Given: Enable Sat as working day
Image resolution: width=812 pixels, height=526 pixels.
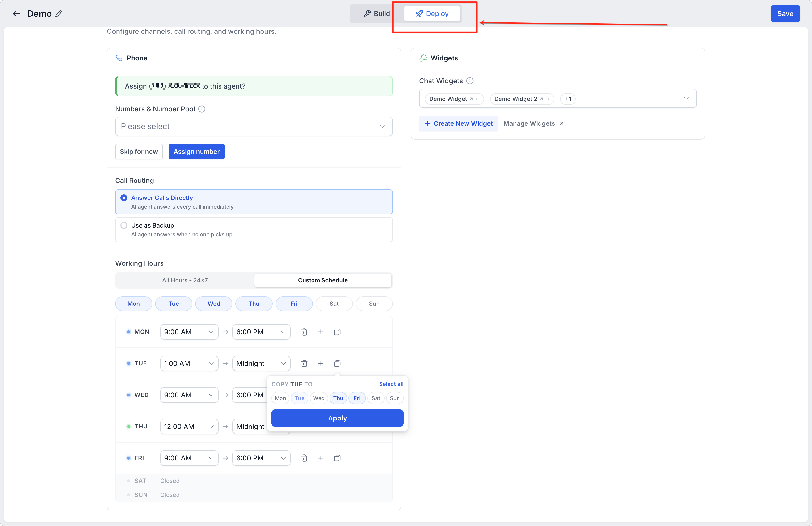Looking at the screenshot, I should (334, 304).
